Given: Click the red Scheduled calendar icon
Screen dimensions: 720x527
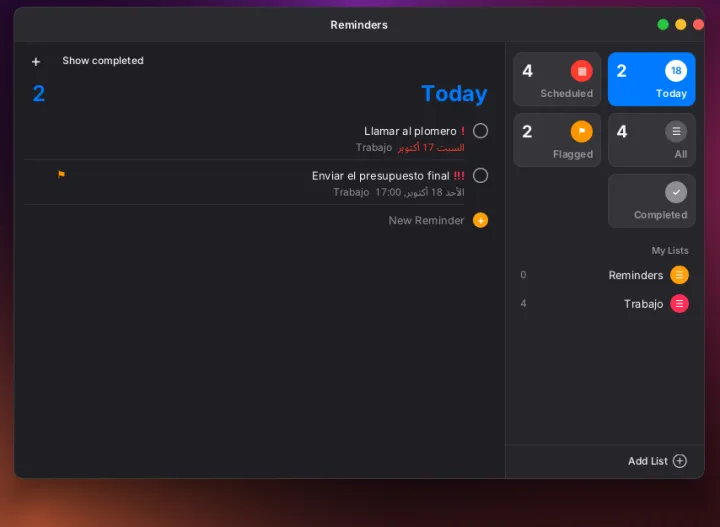Looking at the screenshot, I should point(581,71).
